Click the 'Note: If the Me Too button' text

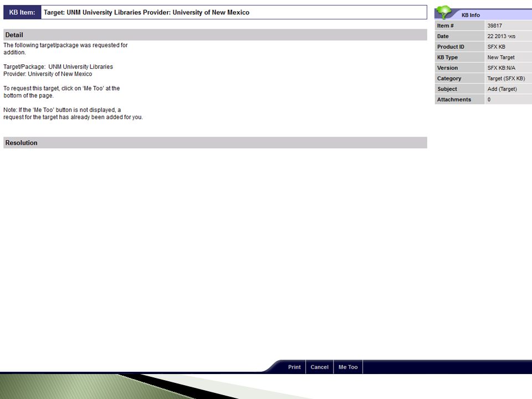click(x=73, y=113)
